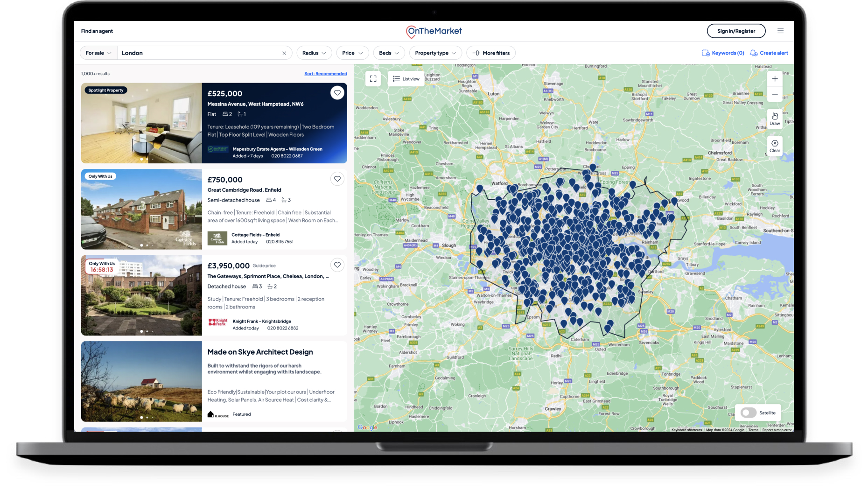Image resolution: width=868 pixels, height=504 pixels.
Task: Click the OnTheMarket logo
Action: (x=434, y=31)
